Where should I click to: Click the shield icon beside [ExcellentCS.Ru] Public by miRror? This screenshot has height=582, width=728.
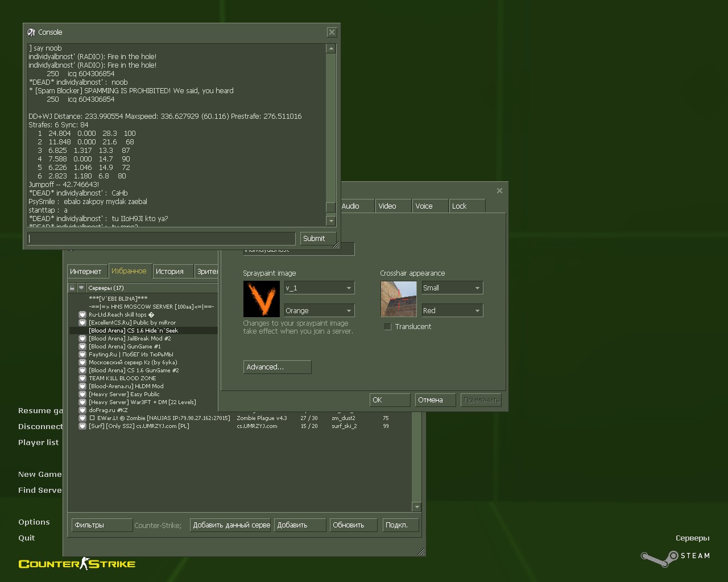click(82, 323)
